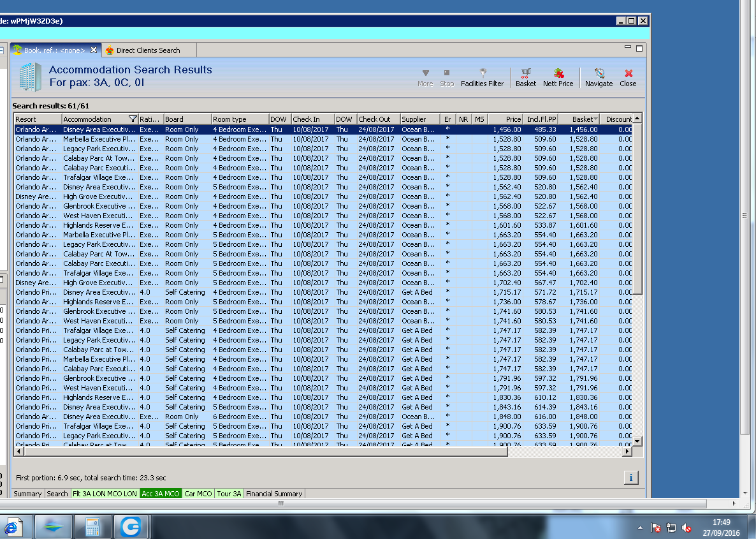This screenshot has height=539, width=756.
Task: Select the High Grove Executive 1,702.40 row
Action: click(x=323, y=283)
